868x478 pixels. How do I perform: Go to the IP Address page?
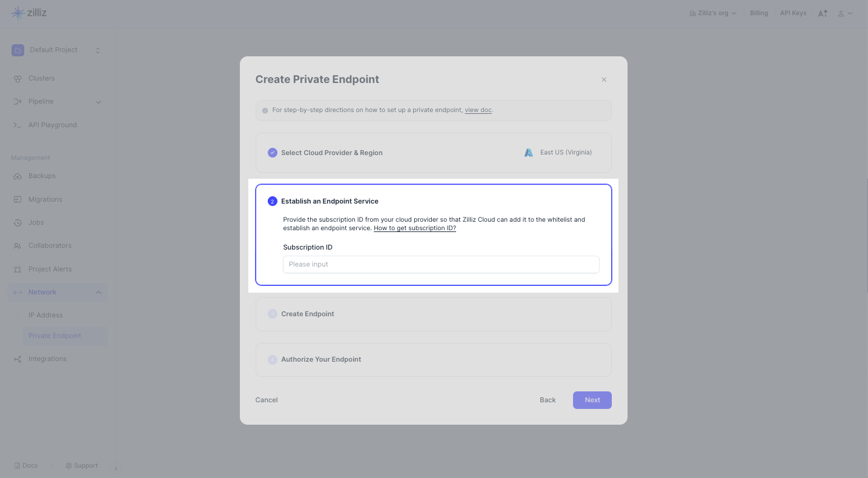coord(45,315)
